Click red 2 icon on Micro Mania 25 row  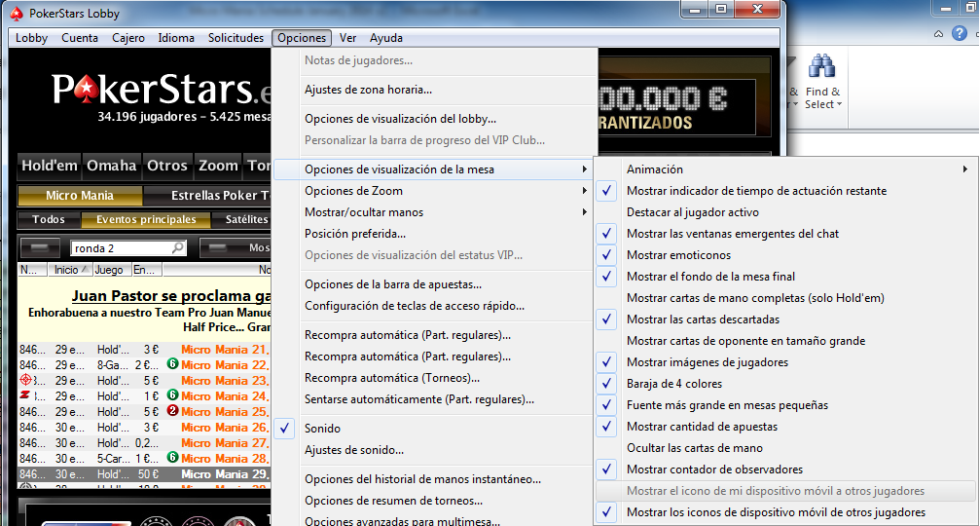tap(172, 411)
